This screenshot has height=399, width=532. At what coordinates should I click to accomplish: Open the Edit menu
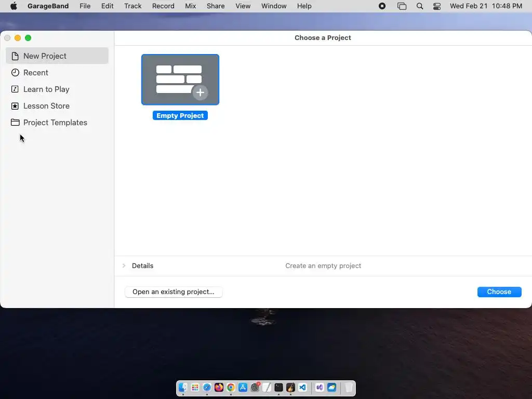coord(107,6)
